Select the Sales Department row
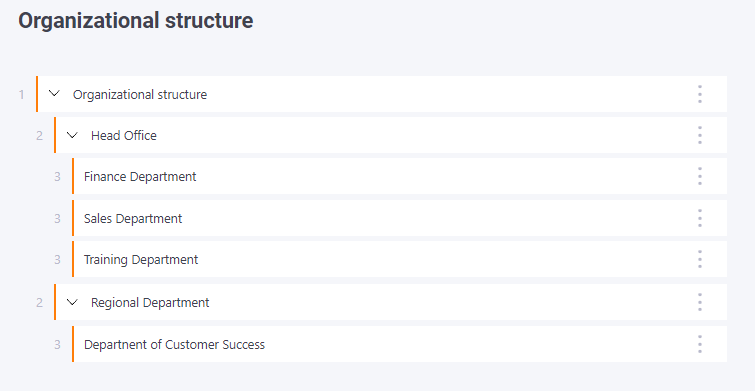Viewport: 755px width, 391px height. pos(399,218)
